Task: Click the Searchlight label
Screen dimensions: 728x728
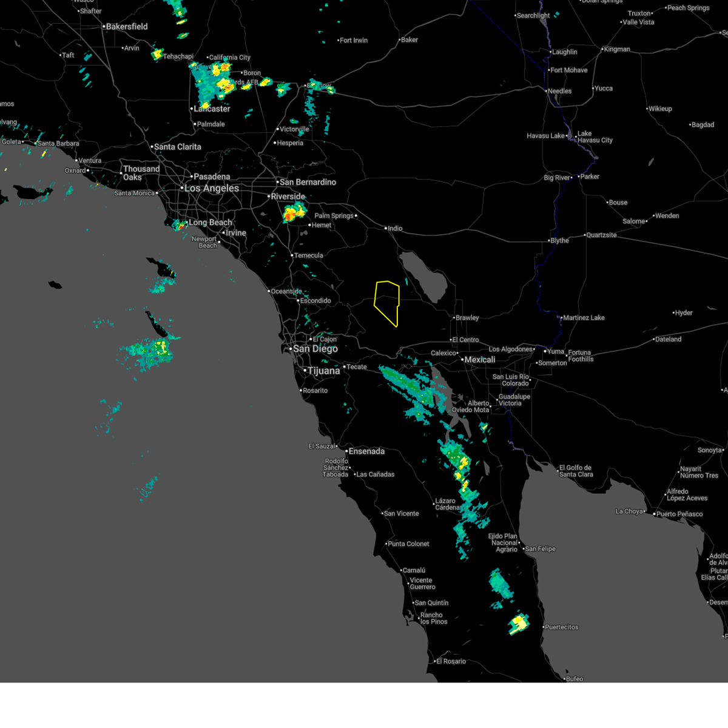Action: (x=533, y=16)
